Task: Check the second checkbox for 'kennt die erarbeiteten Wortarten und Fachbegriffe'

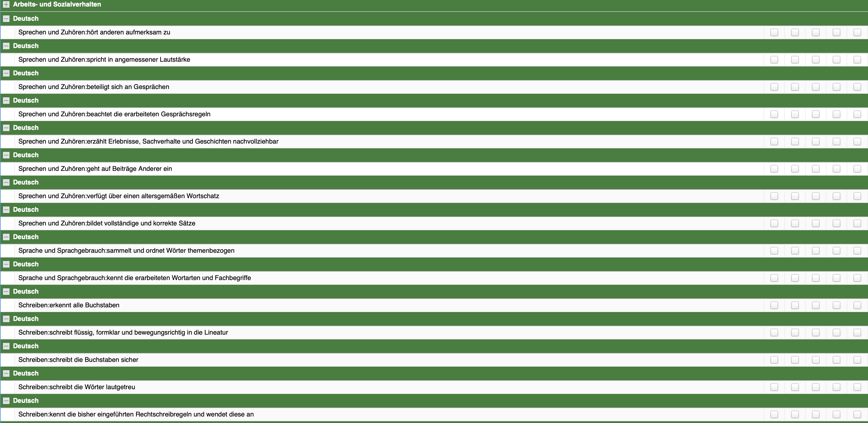Action: click(x=795, y=278)
